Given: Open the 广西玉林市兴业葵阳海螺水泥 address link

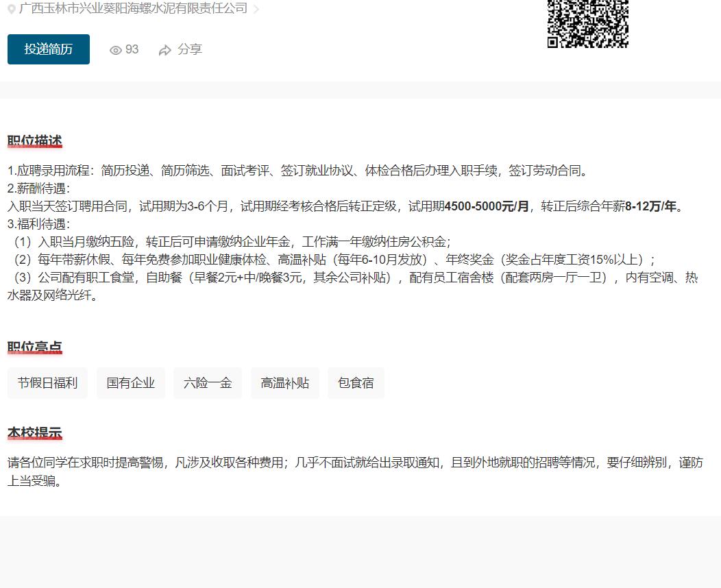Looking at the screenshot, I should click(133, 9).
